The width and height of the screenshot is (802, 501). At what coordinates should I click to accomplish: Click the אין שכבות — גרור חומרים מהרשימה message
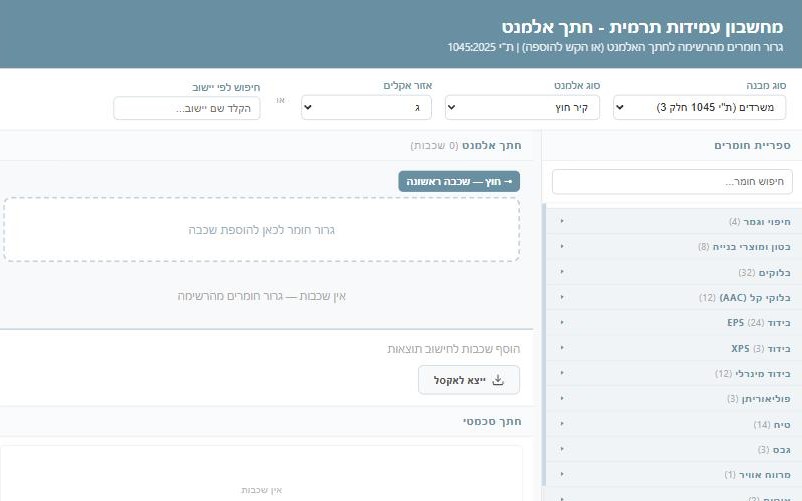(262, 296)
